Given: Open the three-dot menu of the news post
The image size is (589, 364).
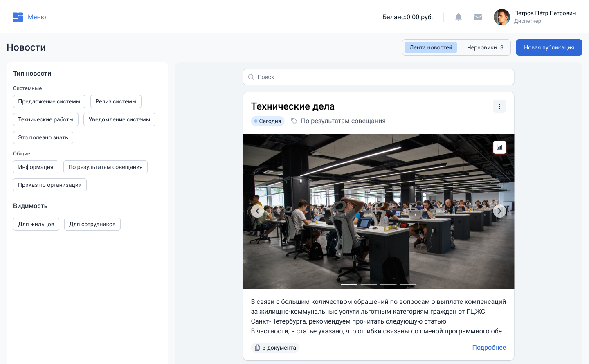Looking at the screenshot, I should (x=499, y=106).
